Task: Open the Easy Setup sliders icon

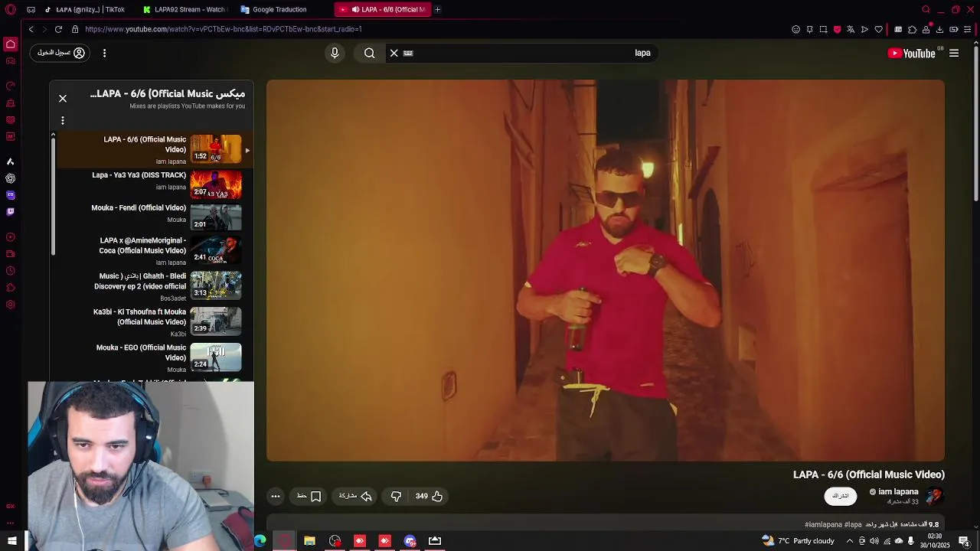Action: coord(968,29)
